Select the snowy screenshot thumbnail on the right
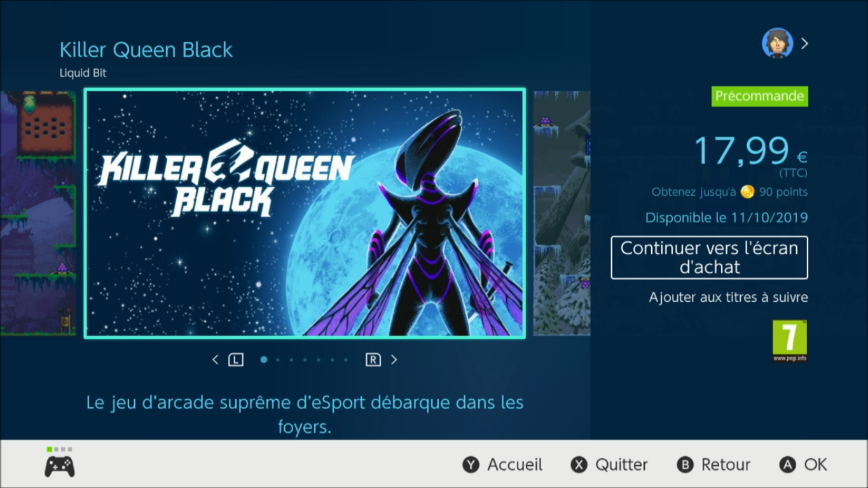 click(562, 213)
